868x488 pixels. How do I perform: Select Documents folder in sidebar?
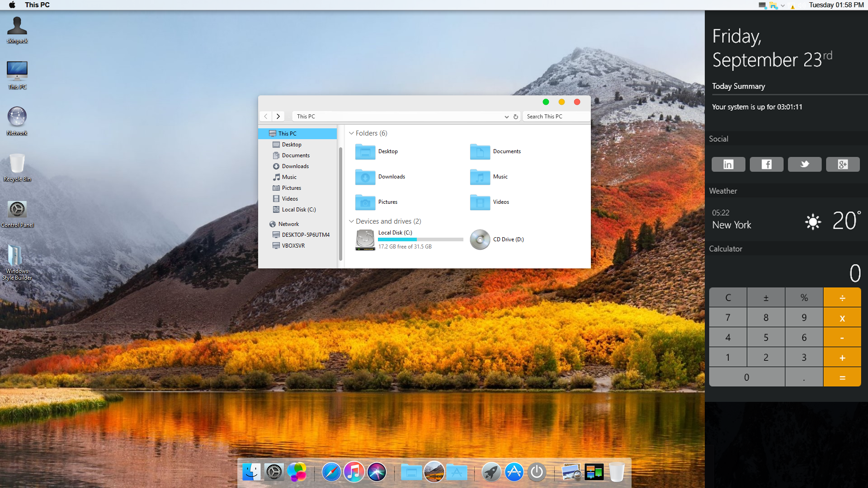295,155
